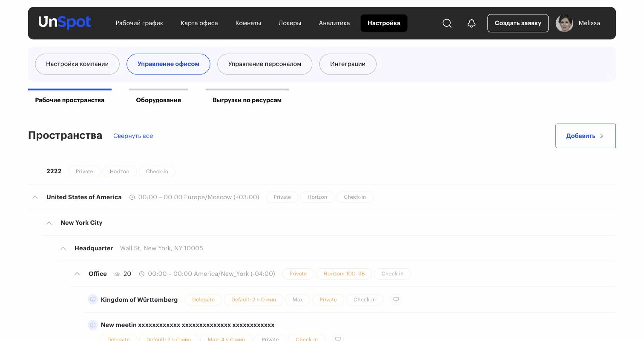Open the Рабочий график menu

coord(139,23)
